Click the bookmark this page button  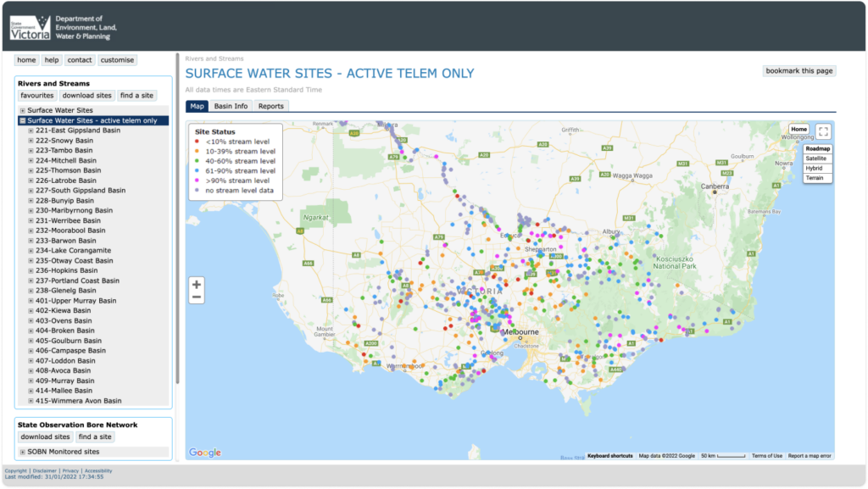pos(799,71)
